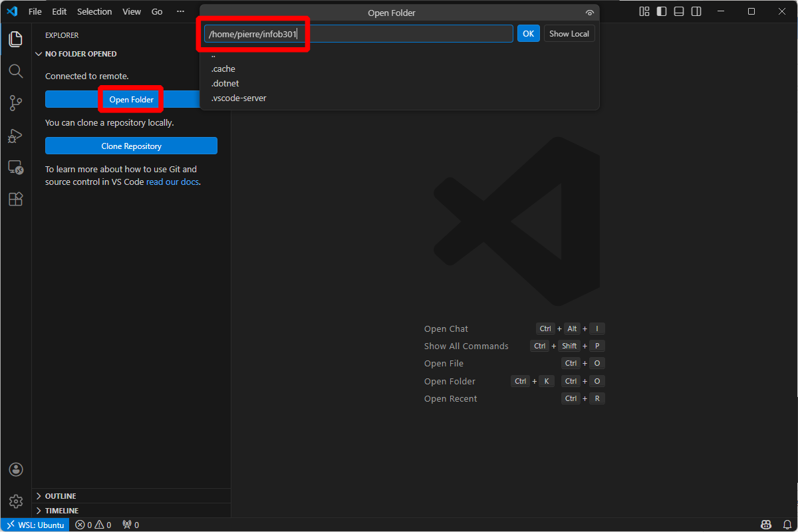Toggle the Primary Side Bar visibility

[x=660, y=11]
